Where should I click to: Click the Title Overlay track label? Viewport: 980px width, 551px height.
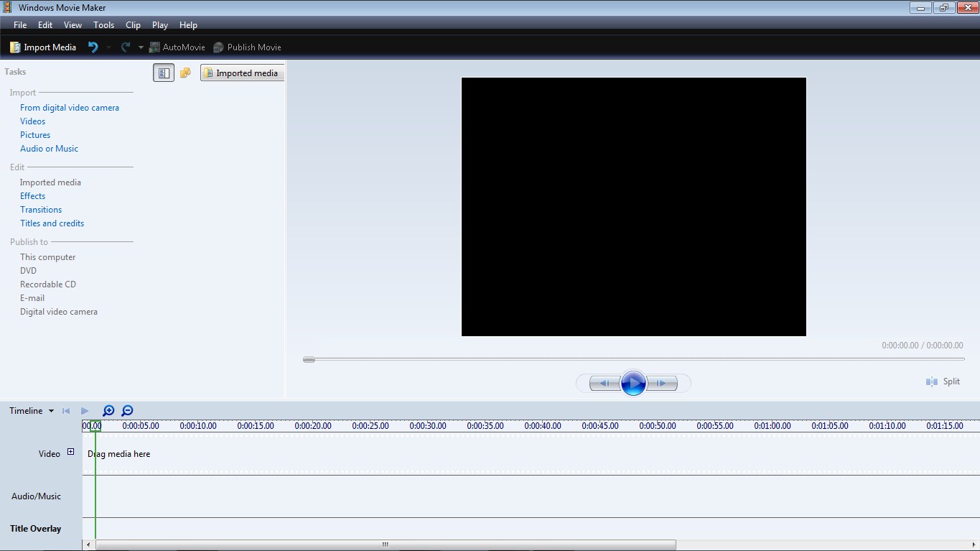point(35,529)
